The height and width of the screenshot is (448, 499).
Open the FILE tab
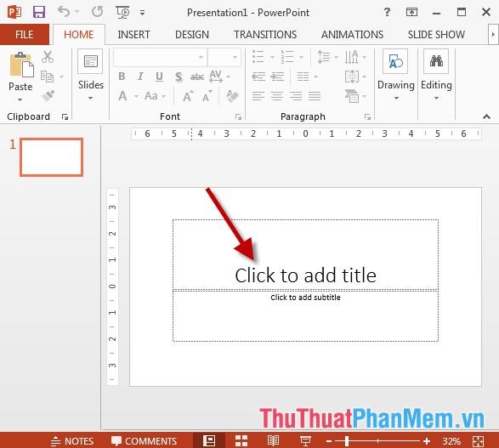[25, 34]
